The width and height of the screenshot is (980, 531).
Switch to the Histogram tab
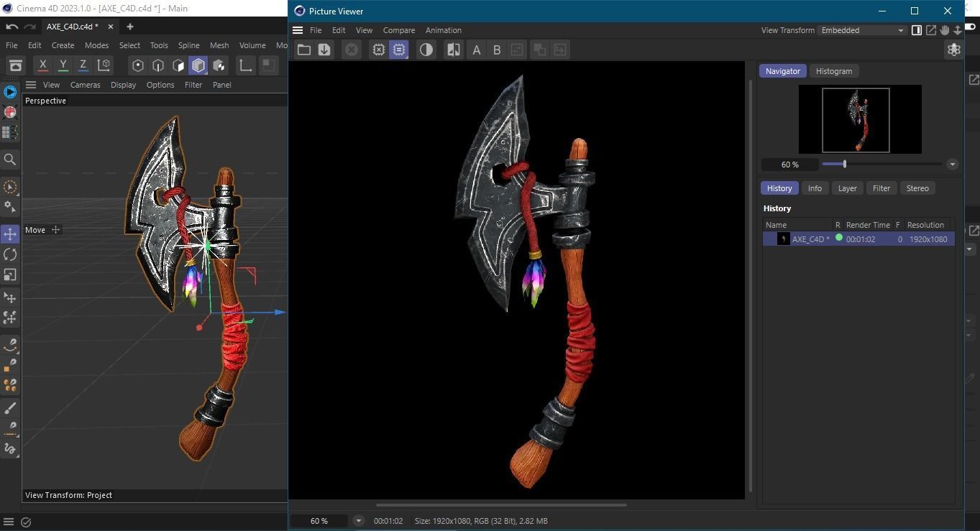click(833, 71)
